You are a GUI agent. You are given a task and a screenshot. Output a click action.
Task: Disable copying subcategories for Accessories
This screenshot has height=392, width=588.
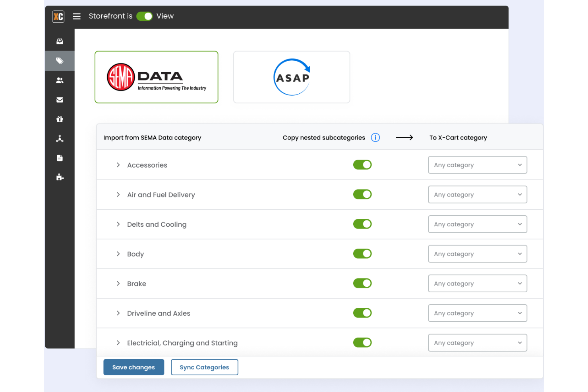(362, 164)
